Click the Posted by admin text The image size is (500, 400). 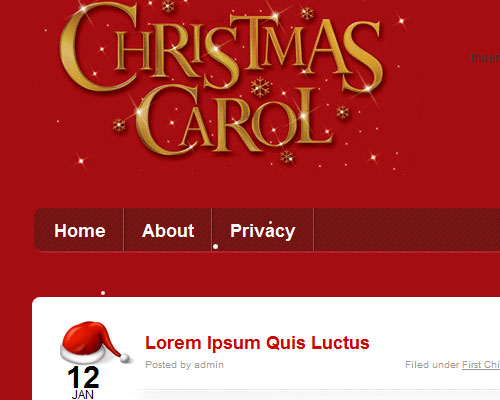coord(184,365)
